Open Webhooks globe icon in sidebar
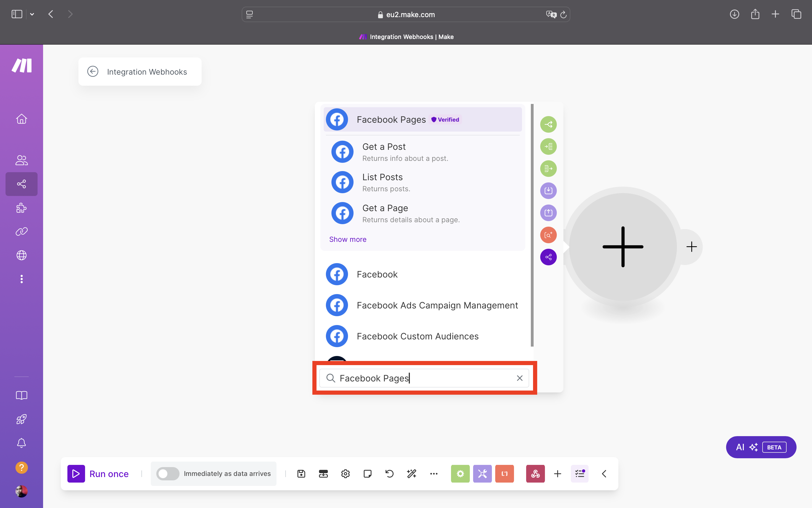The width and height of the screenshot is (812, 508). [x=22, y=255]
